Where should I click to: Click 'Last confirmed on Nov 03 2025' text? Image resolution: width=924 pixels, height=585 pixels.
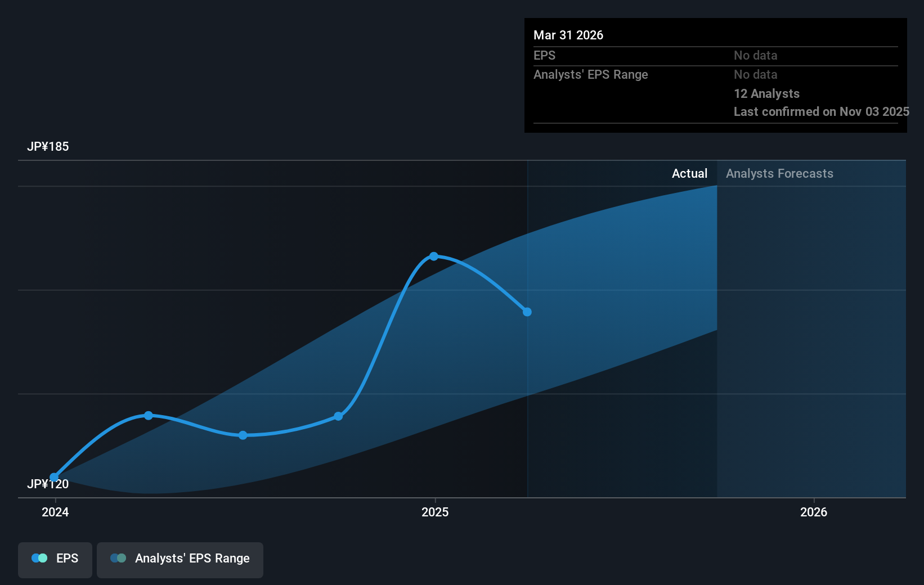[x=822, y=112]
